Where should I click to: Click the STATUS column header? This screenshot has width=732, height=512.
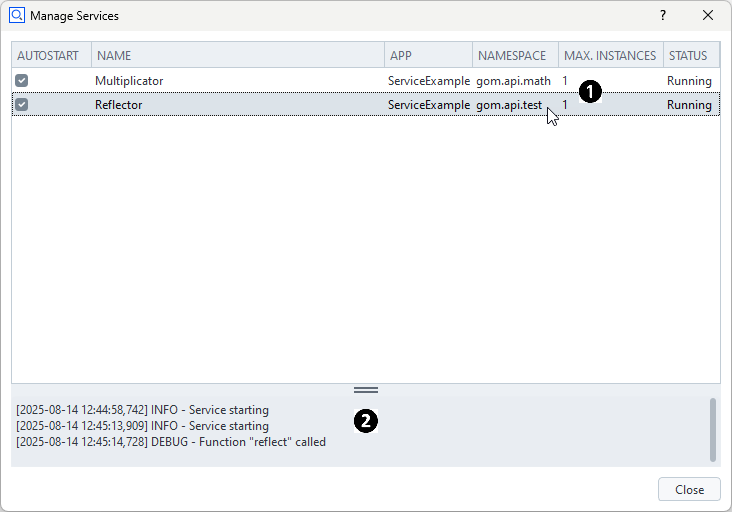pos(689,56)
